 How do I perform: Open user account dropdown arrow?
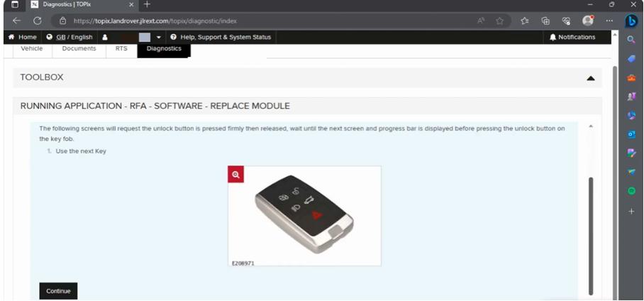click(159, 38)
